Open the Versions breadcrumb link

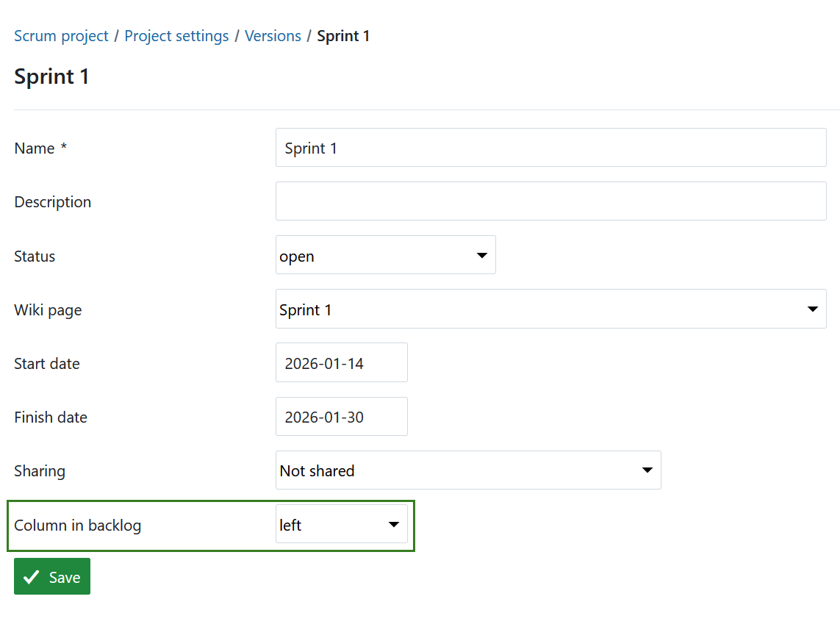click(273, 35)
